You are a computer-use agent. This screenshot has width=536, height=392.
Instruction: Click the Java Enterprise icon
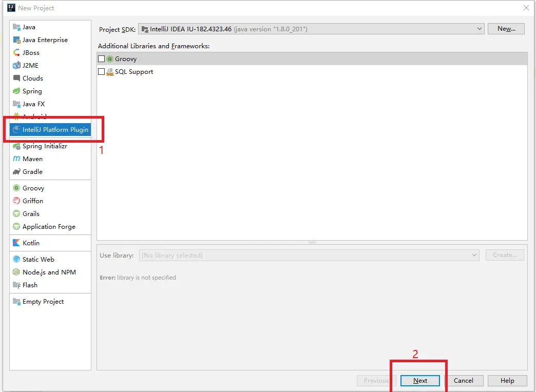click(16, 40)
